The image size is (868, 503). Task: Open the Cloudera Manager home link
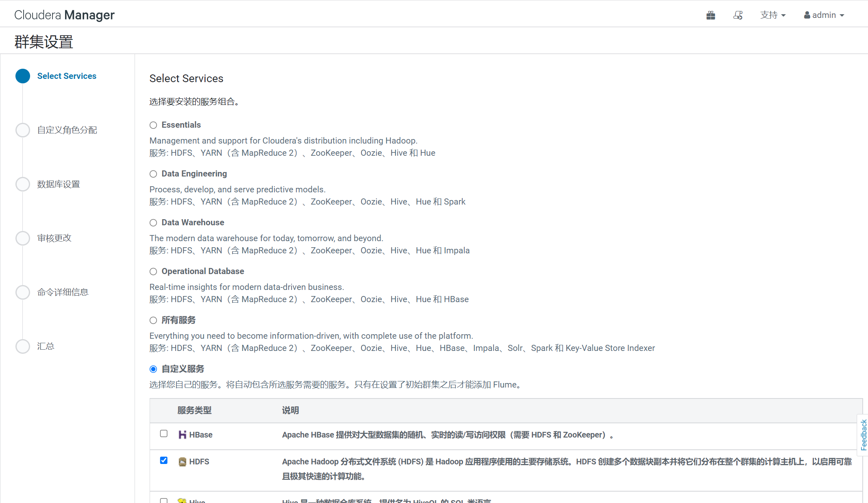(x=64, y=15)
